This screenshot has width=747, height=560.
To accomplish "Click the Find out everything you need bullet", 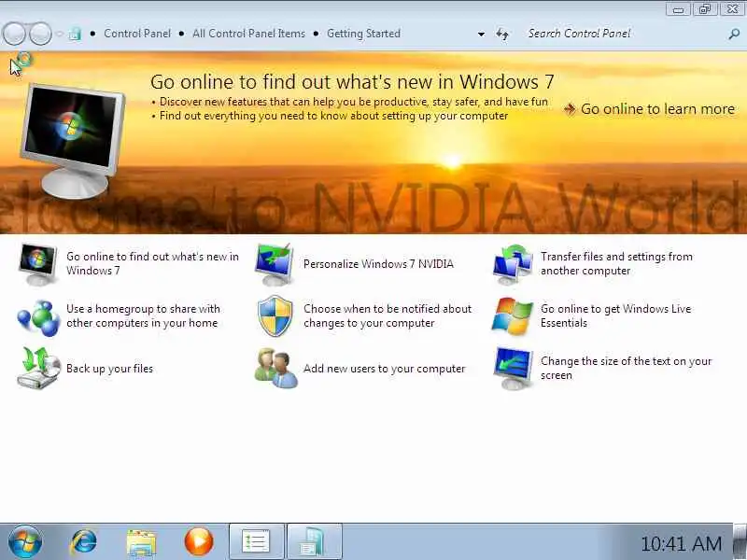I will tap(333, 116).
